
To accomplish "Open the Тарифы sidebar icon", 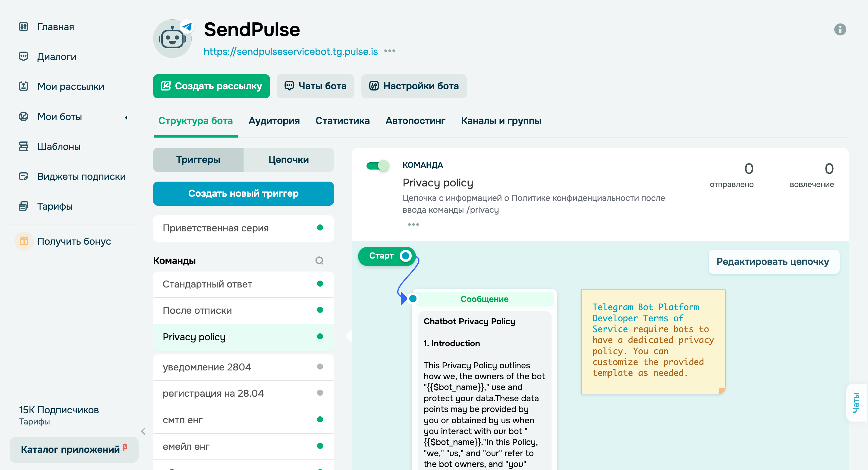I will coord(23,206).
